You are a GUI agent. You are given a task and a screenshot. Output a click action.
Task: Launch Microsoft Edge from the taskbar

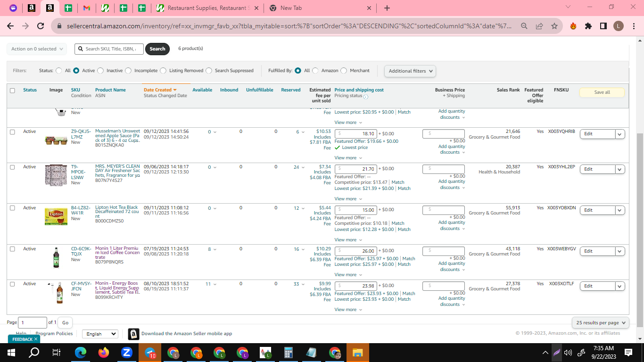[x=81, y=352]
